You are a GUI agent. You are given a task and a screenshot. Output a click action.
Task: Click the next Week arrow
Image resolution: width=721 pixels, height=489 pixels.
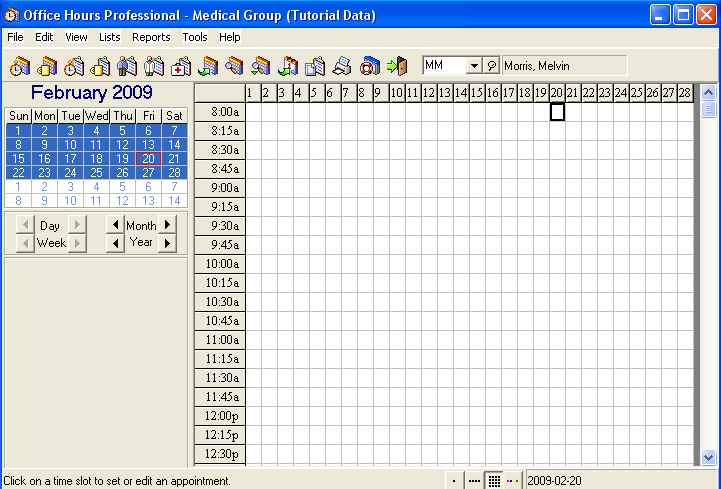(77, 243)
